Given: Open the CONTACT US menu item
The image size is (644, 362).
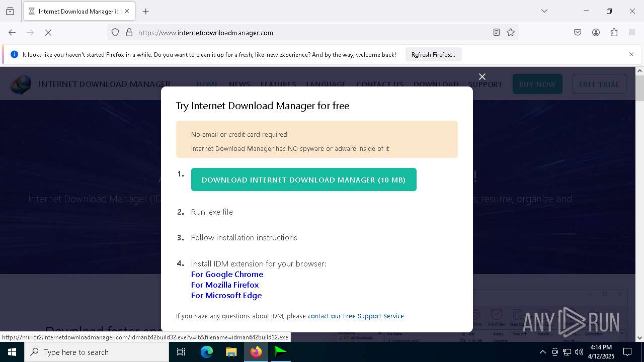Looking at the screenshot, I should point(380,84).
